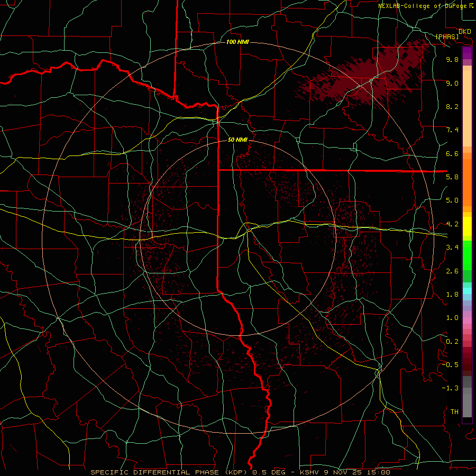Select the 7.4 scale value
The image size is (476, 476).
pos(452,130)
